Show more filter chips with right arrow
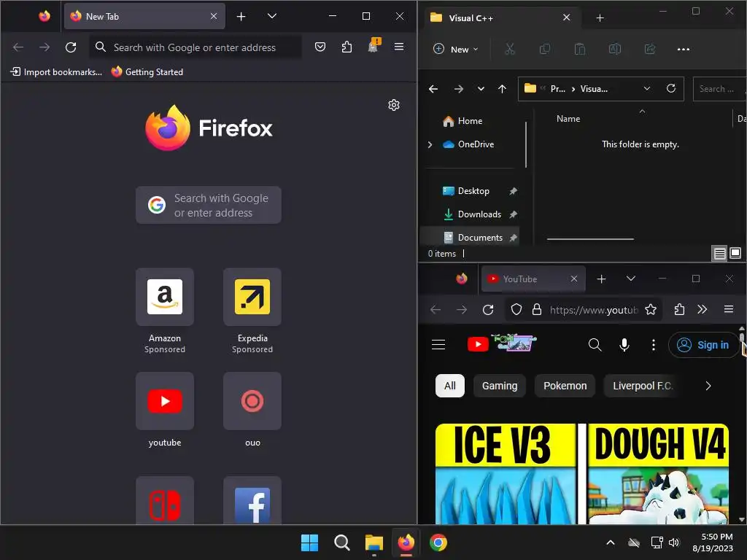 (x=708, y=386)
